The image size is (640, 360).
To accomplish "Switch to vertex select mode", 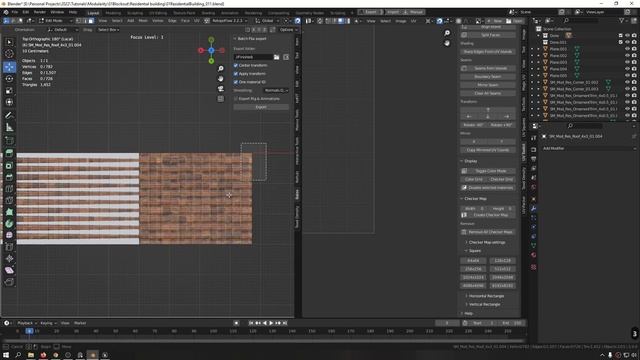I will click(79, 20).
